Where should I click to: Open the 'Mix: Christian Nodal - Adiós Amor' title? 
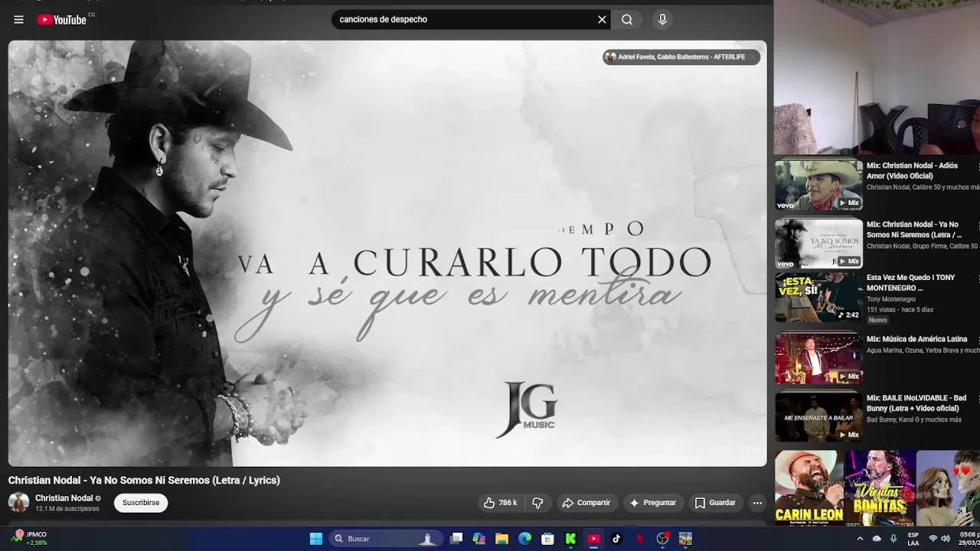pos(912,171)
